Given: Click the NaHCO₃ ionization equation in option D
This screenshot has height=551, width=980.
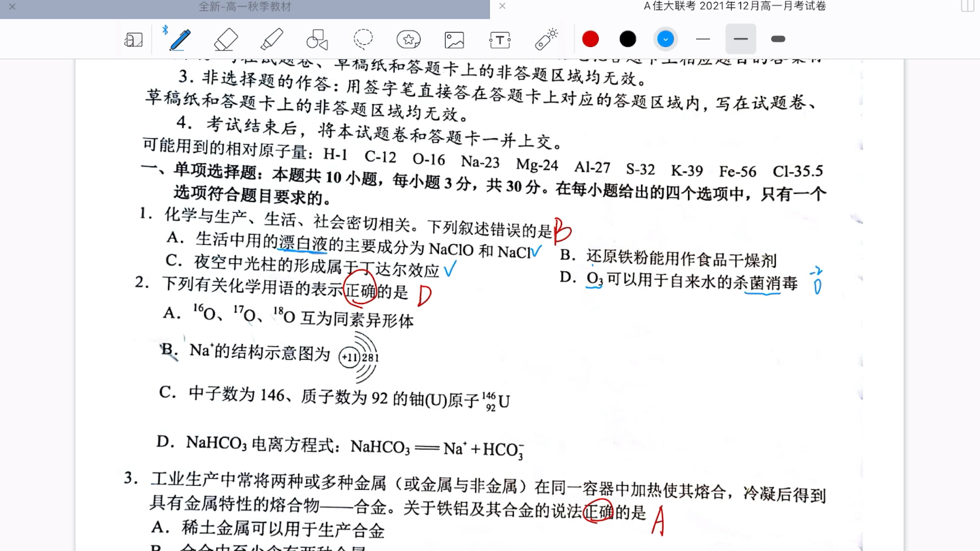Looking at the screenshot, I should point(437,449).
